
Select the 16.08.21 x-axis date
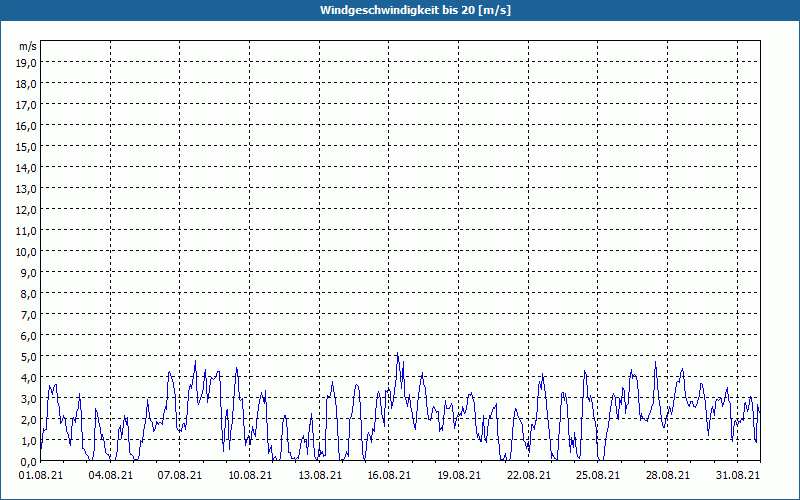click(388, 476)
